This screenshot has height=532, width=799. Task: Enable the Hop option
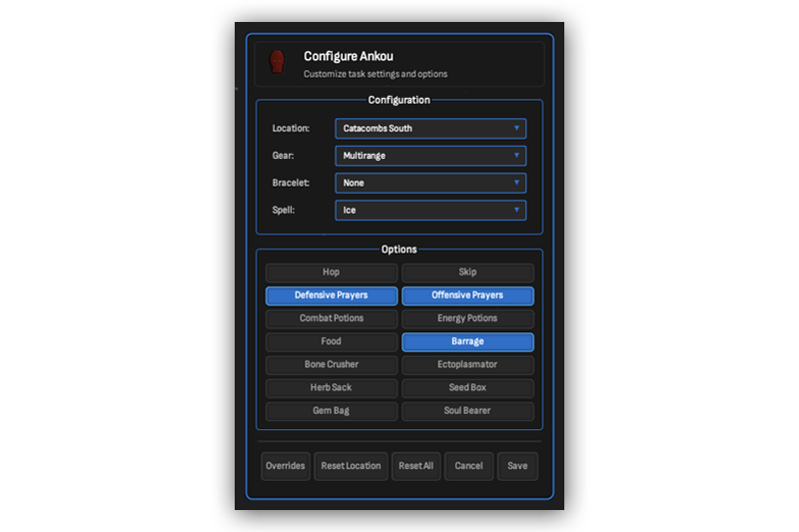[x=331, y=272]
